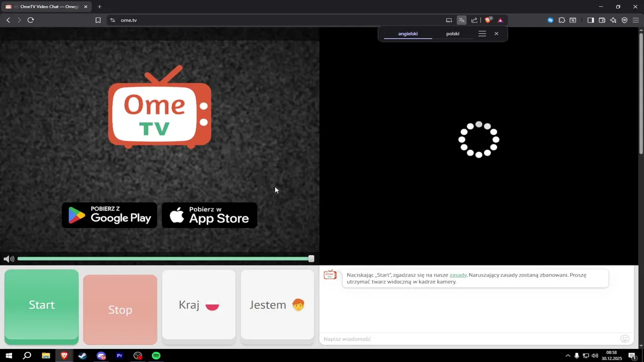Click the Brave icon in taskbar
The width and height of the screenshot is (644, 362).
click(x=64, y=355)
